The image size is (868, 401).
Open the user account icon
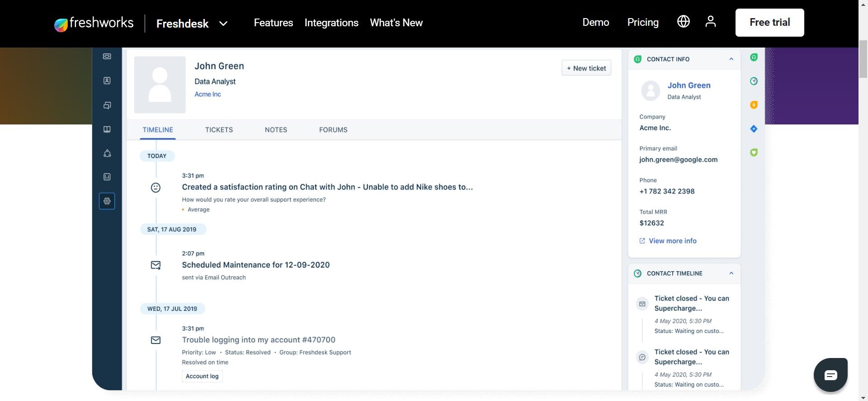710,21
